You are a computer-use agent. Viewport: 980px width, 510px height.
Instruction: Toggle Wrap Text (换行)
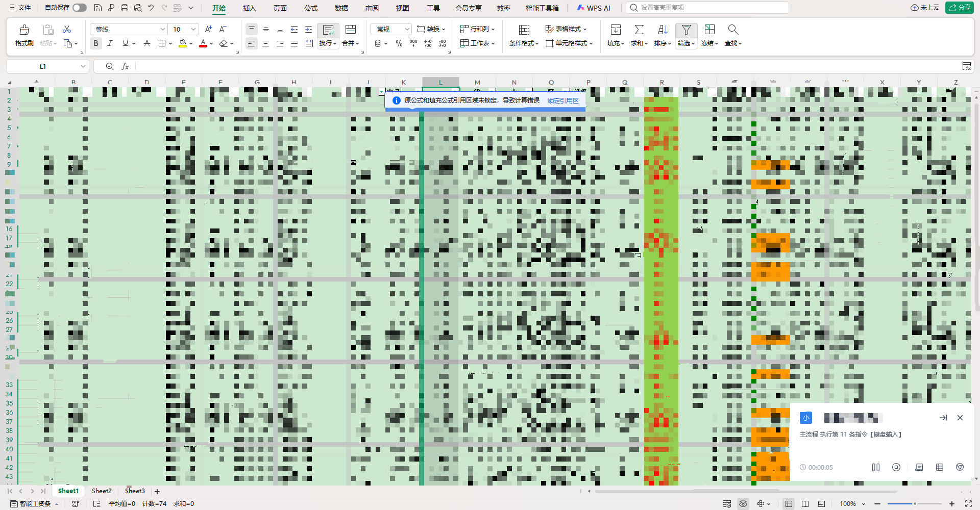point(328,36)
